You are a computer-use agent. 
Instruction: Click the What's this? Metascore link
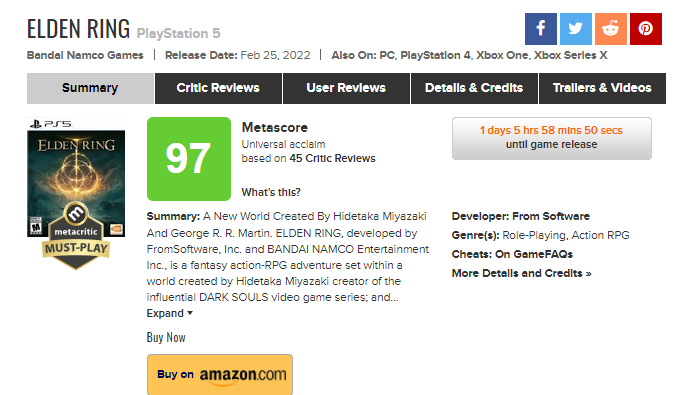point(271,192)
